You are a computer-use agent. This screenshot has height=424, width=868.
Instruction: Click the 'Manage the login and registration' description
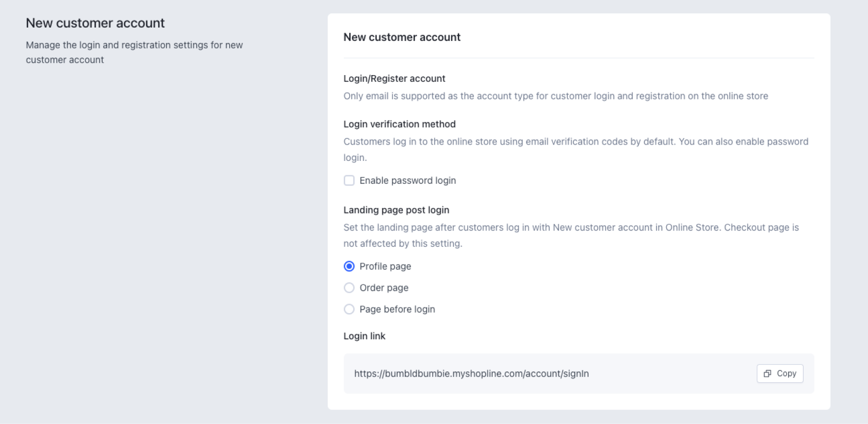[134, 52]
